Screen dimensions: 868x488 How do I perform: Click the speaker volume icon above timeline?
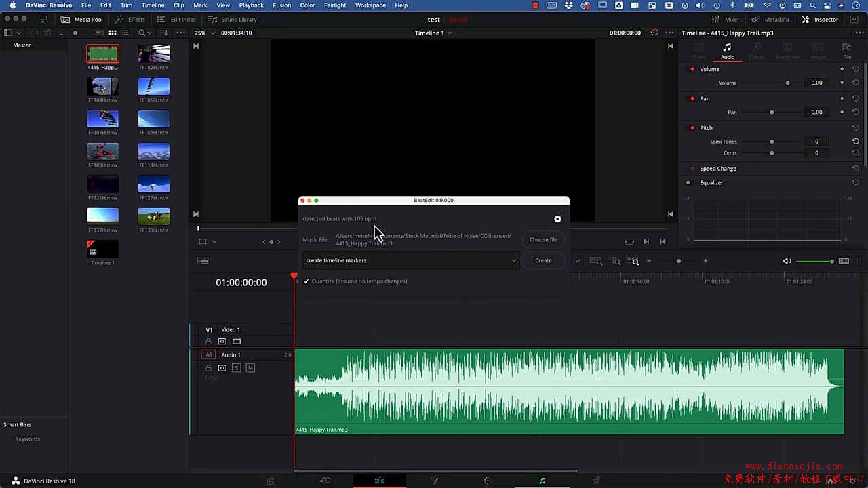click(x=787, y=261)
